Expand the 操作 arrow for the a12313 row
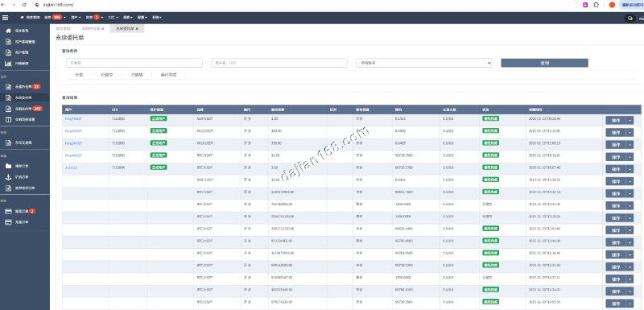The image size is (644, 310). (x=630, y=169)
